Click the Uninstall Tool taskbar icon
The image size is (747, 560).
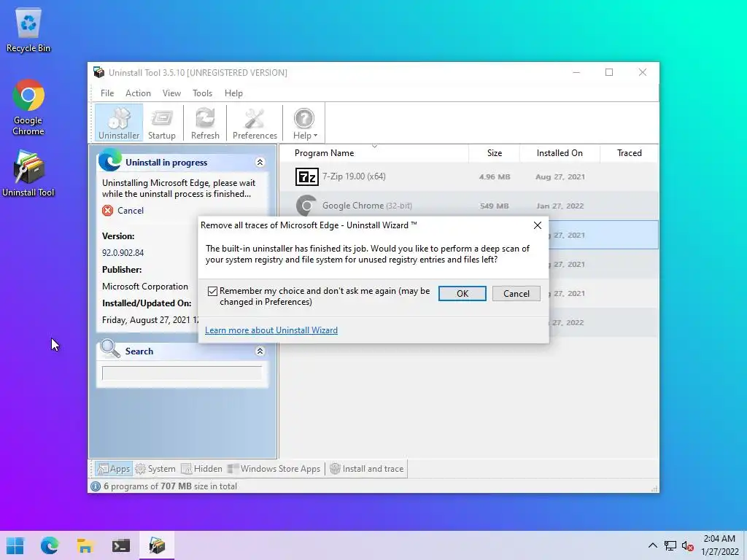[157, 545]
